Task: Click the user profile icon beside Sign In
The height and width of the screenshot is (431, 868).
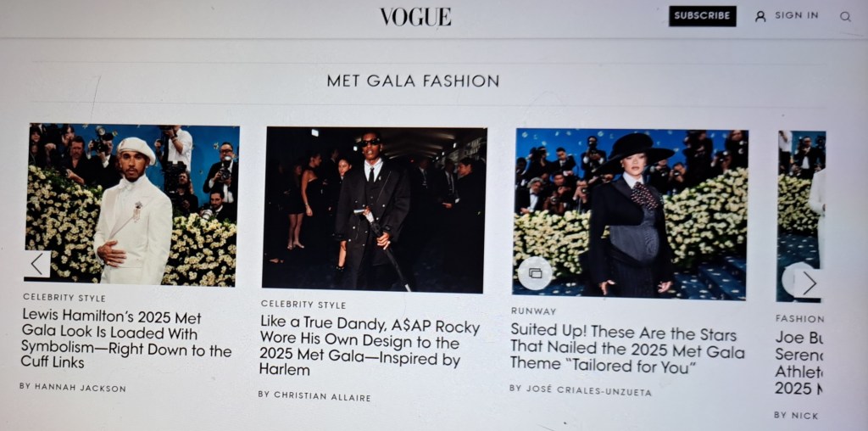Action: pyautogui.click(x=760, y=17)
